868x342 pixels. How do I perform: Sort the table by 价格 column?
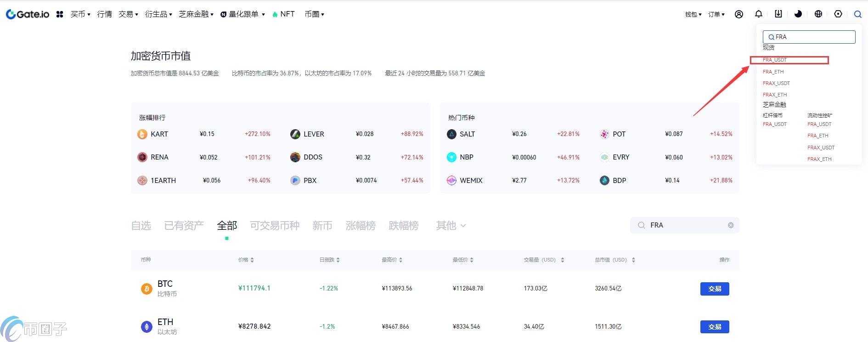tap(246, 260)
